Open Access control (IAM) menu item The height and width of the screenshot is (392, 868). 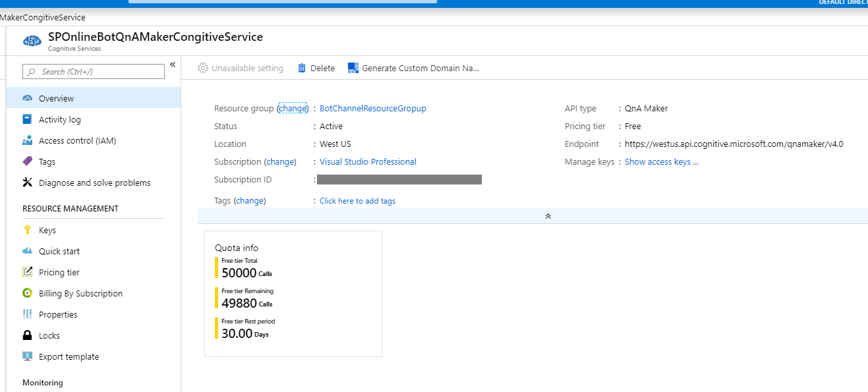pos(94,140)
